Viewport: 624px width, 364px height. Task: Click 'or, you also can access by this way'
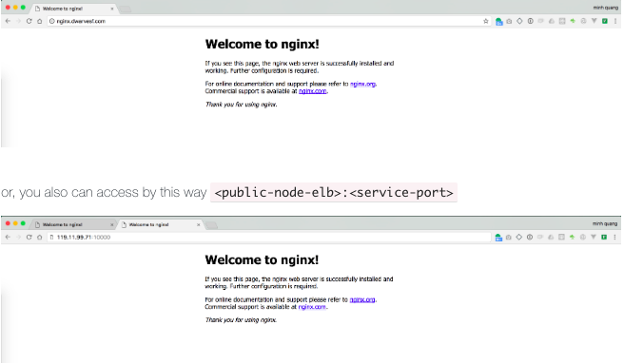(x=104, y=193)
